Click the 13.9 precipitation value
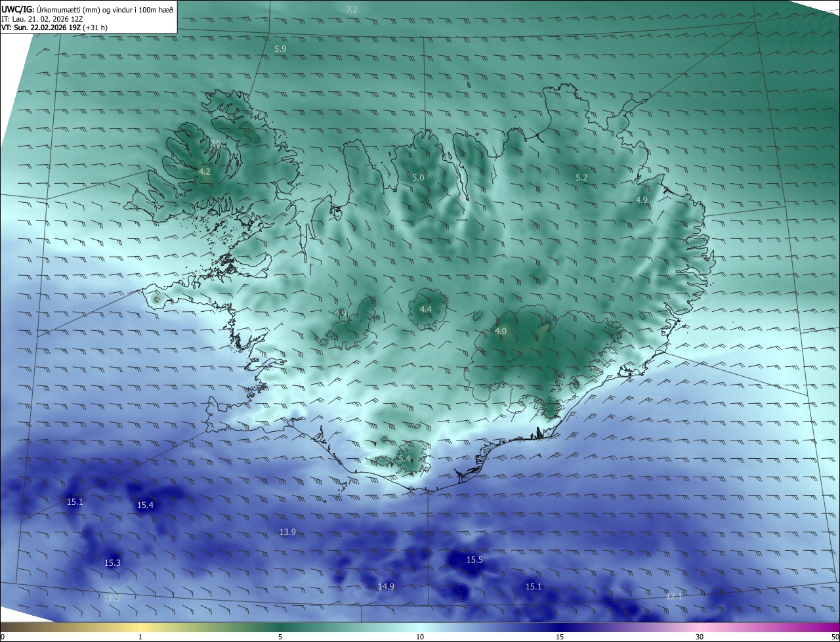Screen dimensions: 840x642 tap(287, 532)
